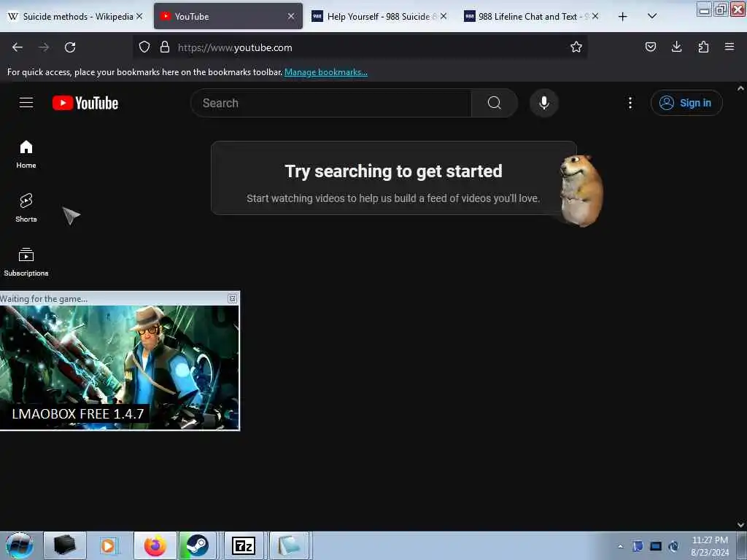The height and width of the screenshot is (560, 747).
Task: Open Save to Pocket icon
Action: point(650,47)
